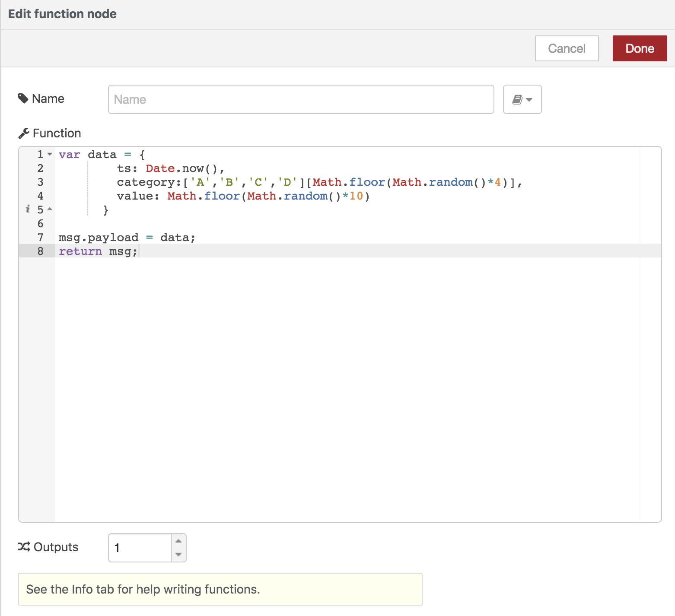Decrease Outputs with the down stepper arrow
The image size is (675, 616).
(178, 556)
